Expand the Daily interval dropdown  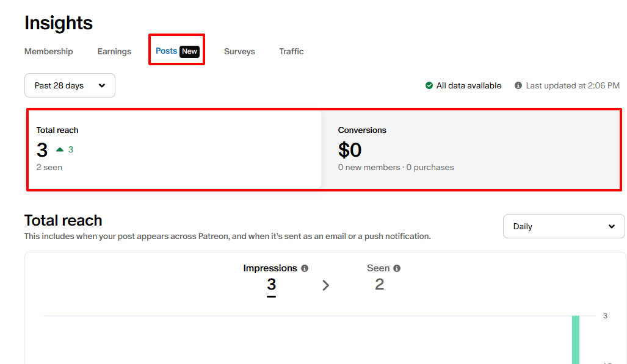(564, 226)
